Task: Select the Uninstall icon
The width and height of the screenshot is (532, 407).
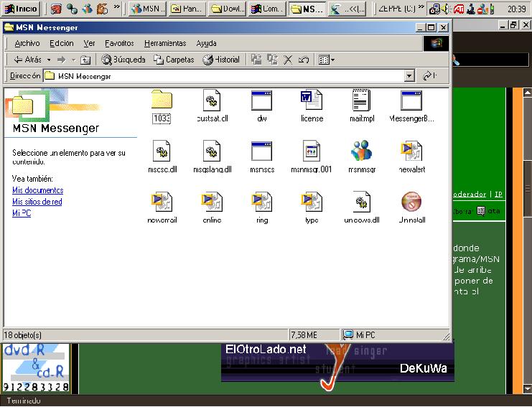Action: point(411,202)
